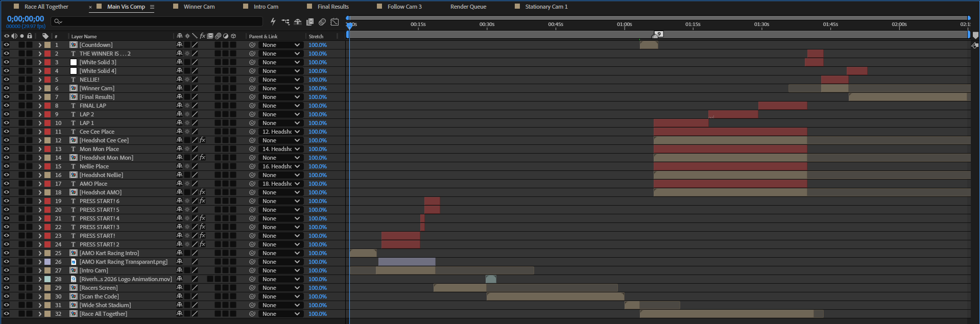Click stretch value 100.0% for Countdown
Screen dimensions: 980x324
(x=318, y=45)
